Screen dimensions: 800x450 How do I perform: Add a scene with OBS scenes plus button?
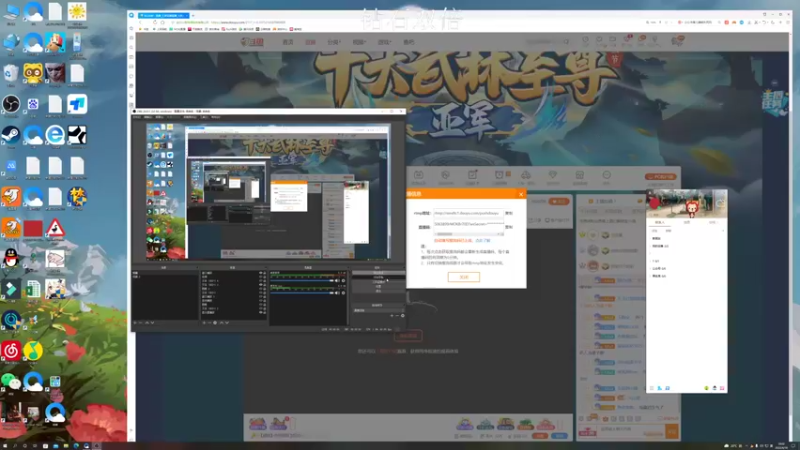coord(135,322)
